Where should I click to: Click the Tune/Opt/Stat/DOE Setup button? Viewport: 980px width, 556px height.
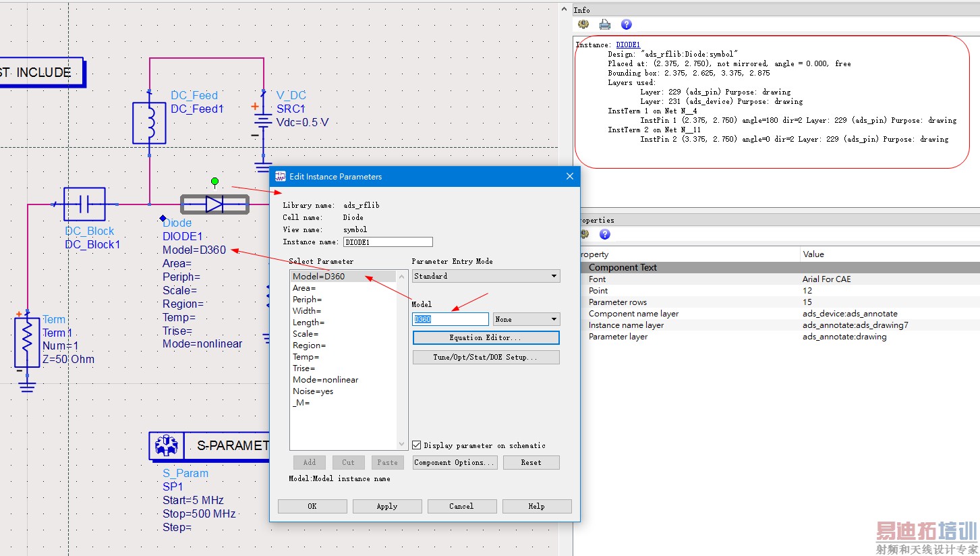pyautogui.click(x=486, y=357)
